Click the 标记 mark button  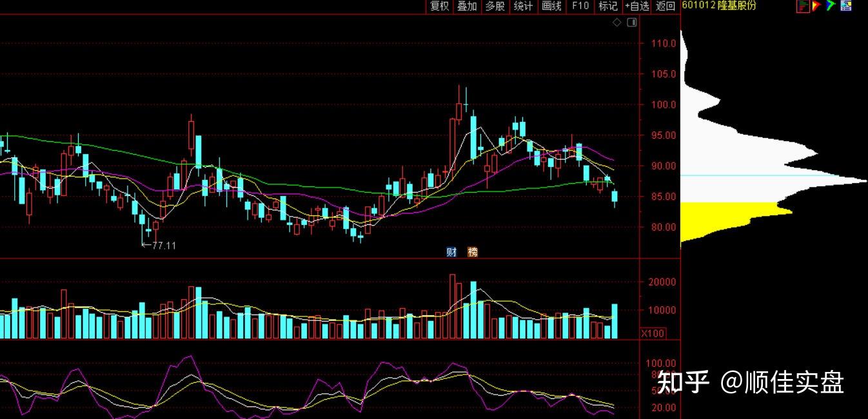coord(607,6)
